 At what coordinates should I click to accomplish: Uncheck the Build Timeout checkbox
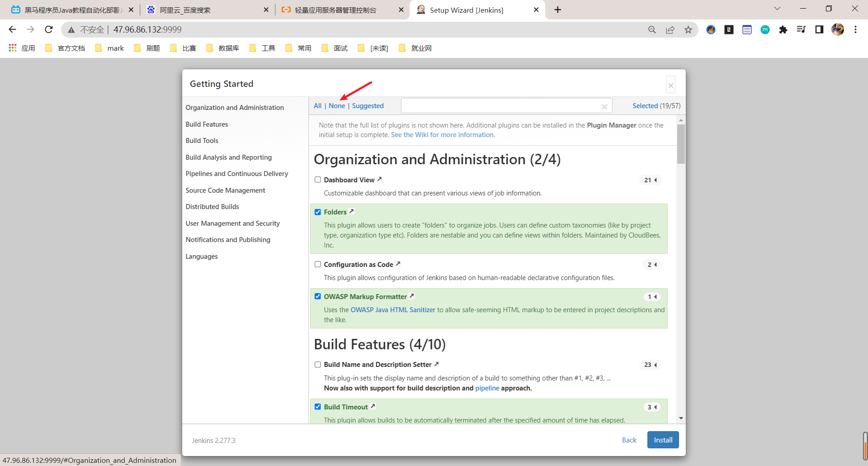point(318,407)
